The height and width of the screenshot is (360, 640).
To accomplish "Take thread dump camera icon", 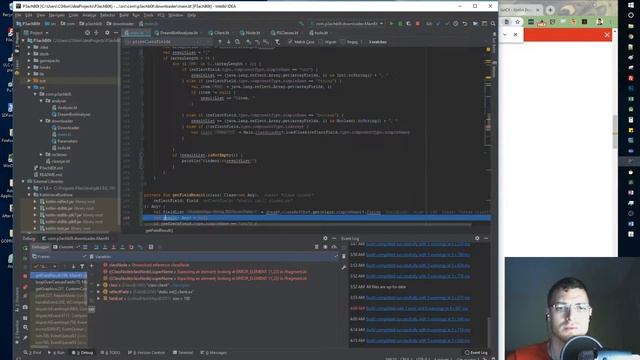I will click(25, 307).
